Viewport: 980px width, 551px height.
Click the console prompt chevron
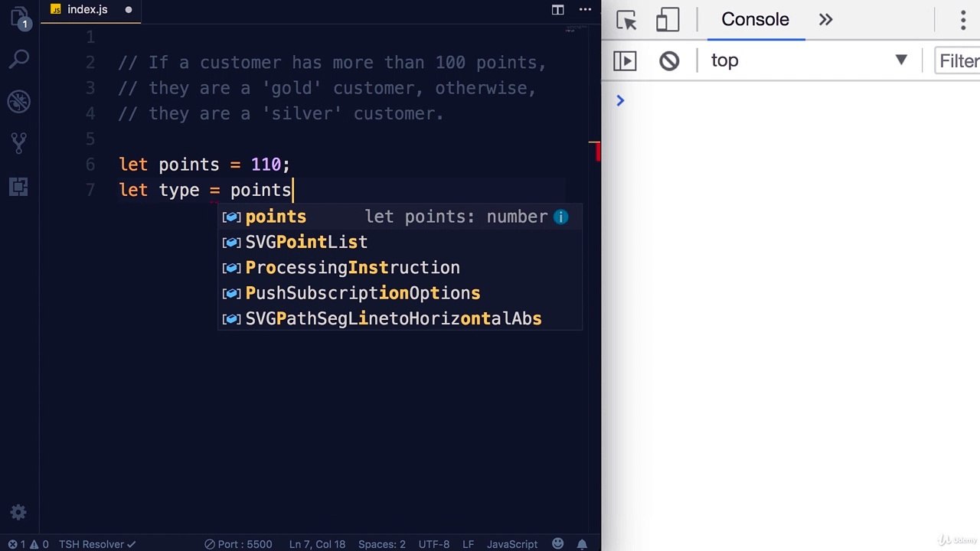point(620,100)
